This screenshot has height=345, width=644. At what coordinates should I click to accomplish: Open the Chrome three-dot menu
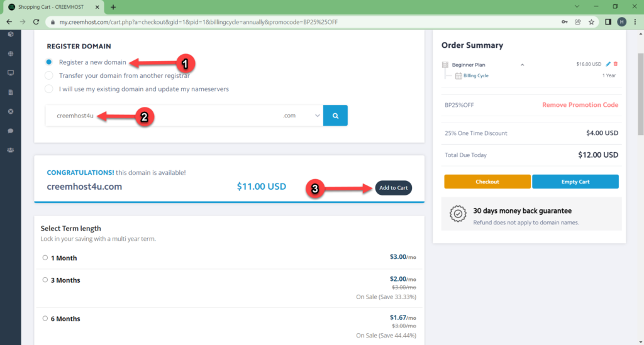coord(635,22)
